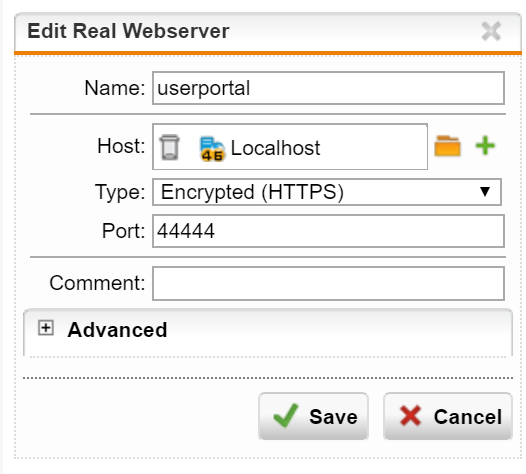Click the red X icon on Cancel

click(410, 416)
